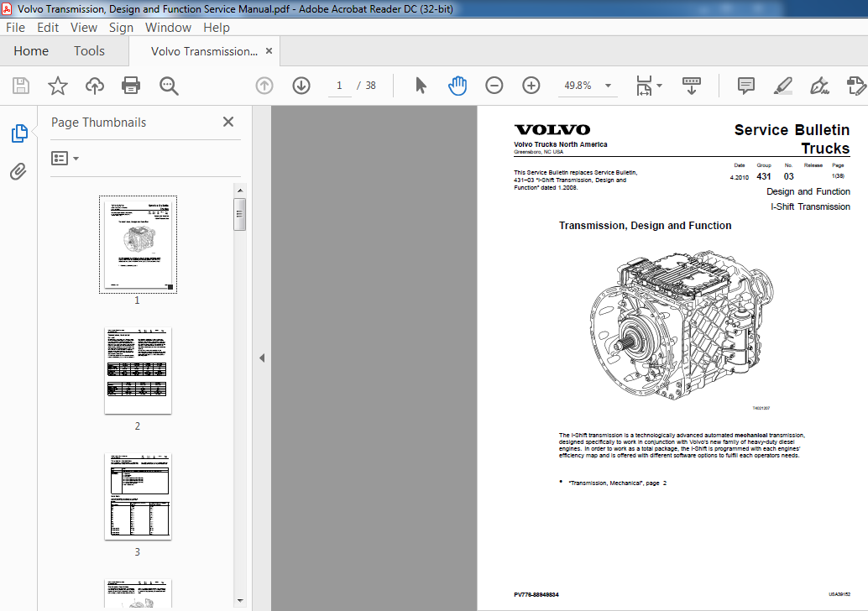Screen dimensions: 868x611
Task: Click the page number input field
Action: point(339,86)
